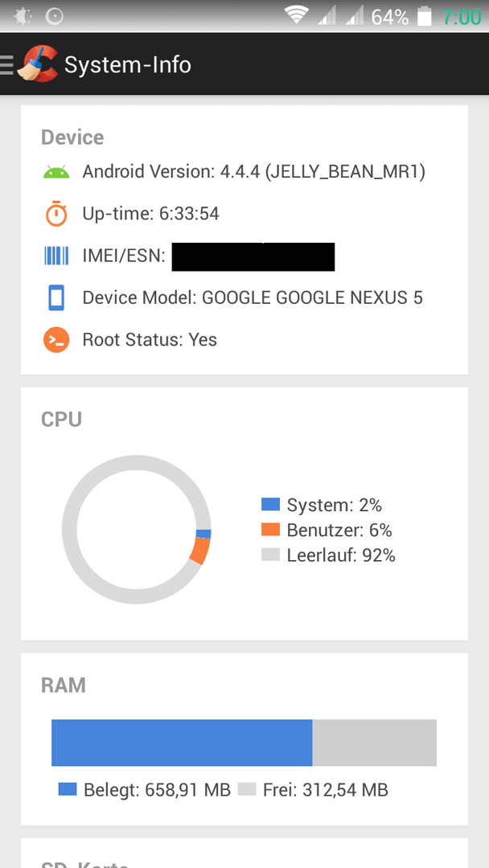This screenshot has height=868, width=489.
Task: Click the blue phone device model icon
Action: pyautogui.click(x=56, y=298)
